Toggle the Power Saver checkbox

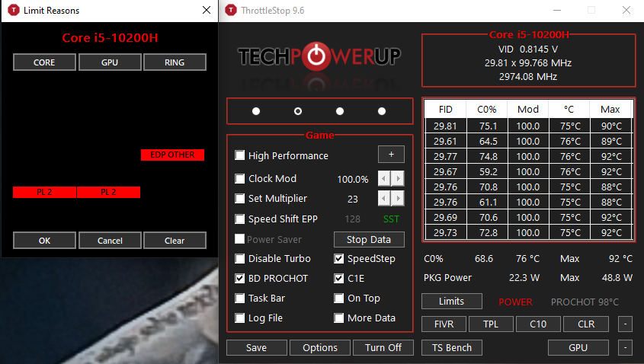coord(239,239)
